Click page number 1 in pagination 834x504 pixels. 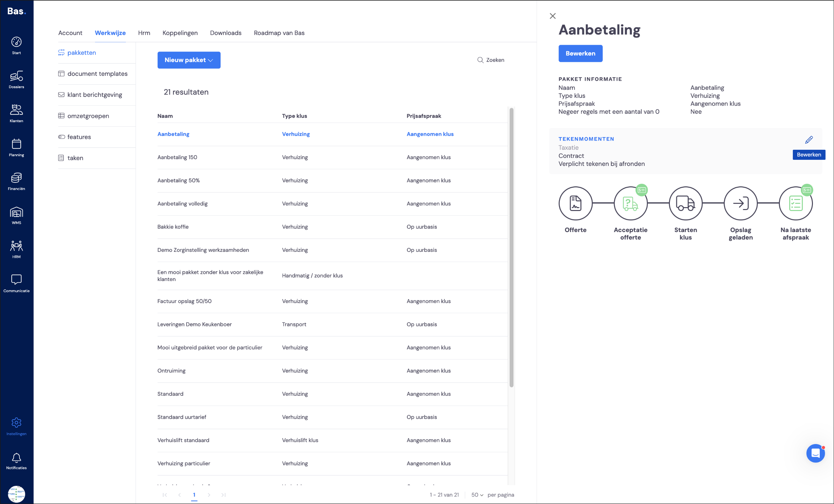pos(194,495)
